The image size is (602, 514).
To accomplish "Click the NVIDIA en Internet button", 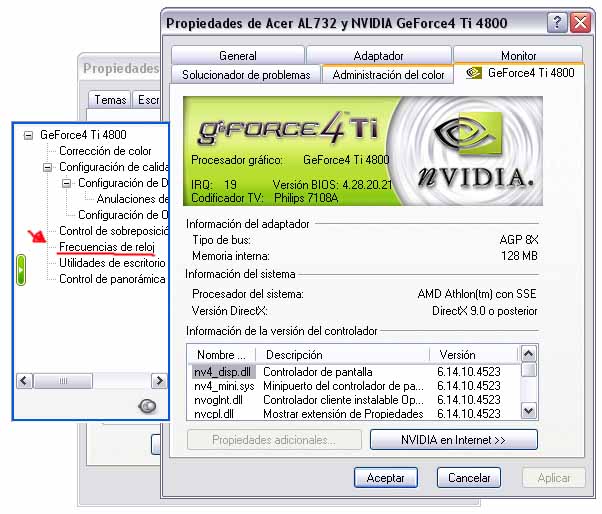I will pos(453,440).
